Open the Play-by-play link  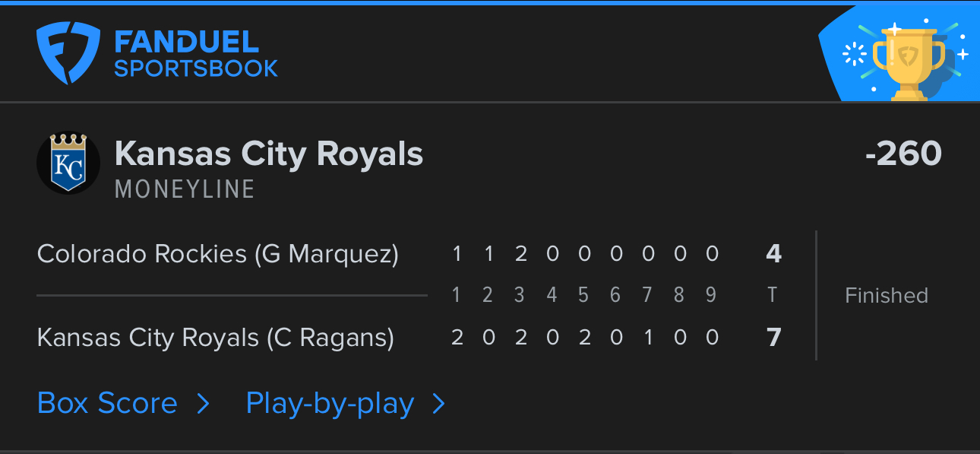(x=330, y=404)
